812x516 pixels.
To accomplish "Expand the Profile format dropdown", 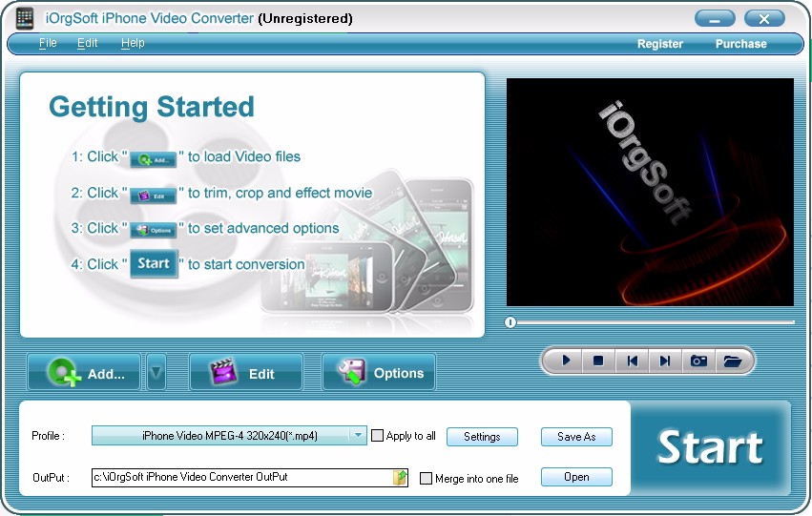I will (358, 435).
